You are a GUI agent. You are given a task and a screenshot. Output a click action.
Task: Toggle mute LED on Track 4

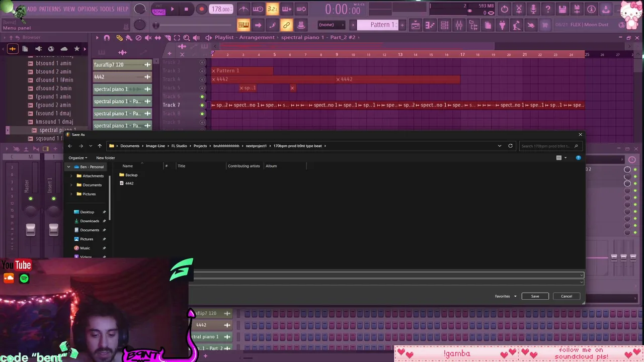202,79
